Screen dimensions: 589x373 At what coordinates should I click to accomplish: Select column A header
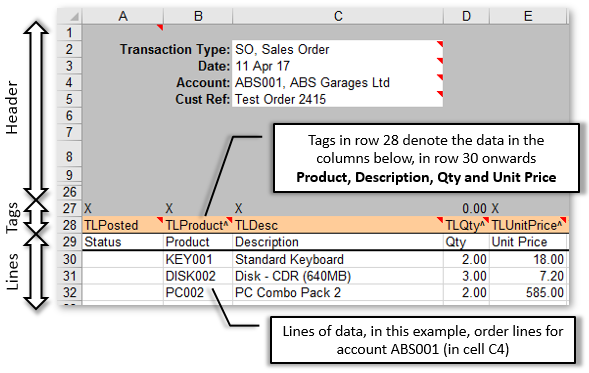[123, 16]
